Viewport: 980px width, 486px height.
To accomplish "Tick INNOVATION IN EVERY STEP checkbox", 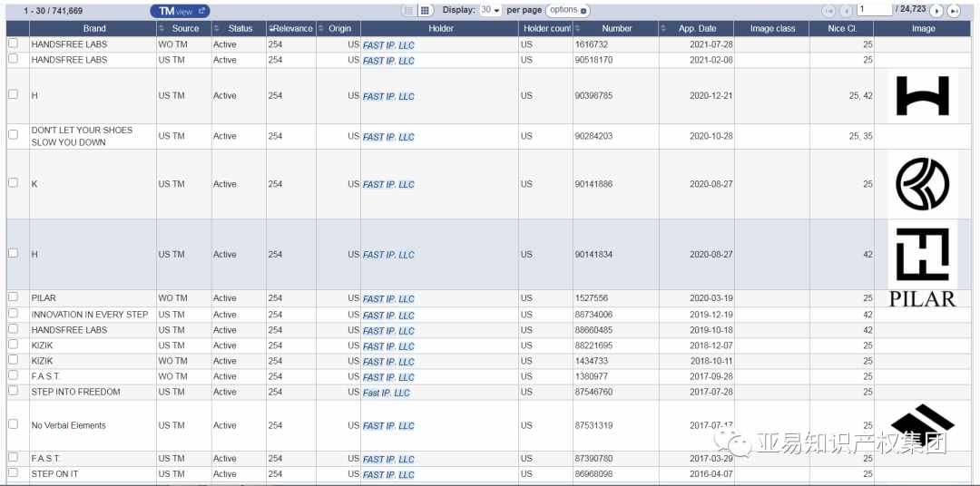I will [13, 314].
